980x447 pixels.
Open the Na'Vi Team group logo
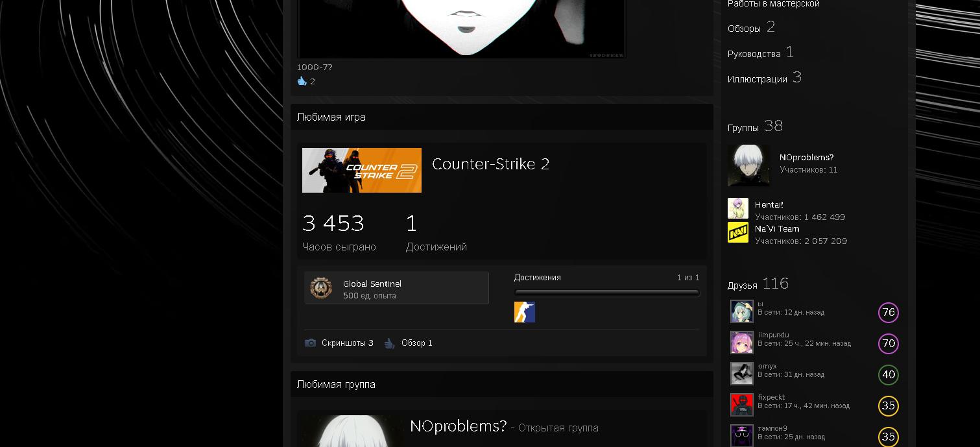tap(738, 232)
